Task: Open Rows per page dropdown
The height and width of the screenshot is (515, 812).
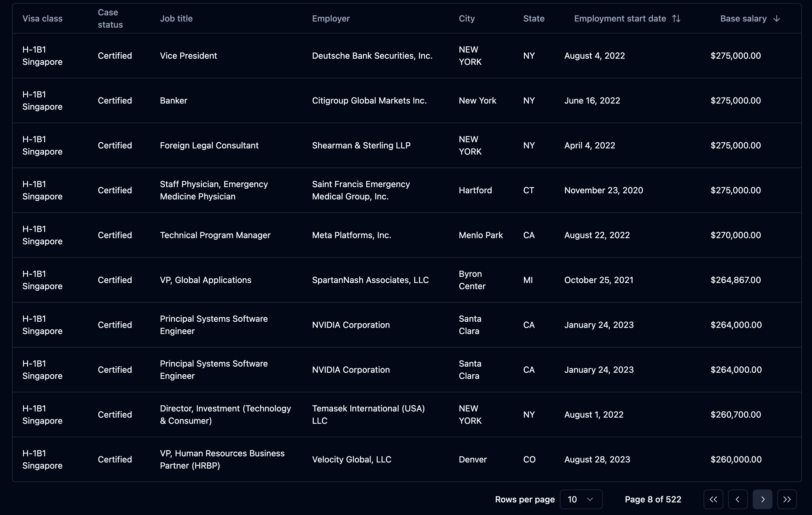Action: click(581, 499)
